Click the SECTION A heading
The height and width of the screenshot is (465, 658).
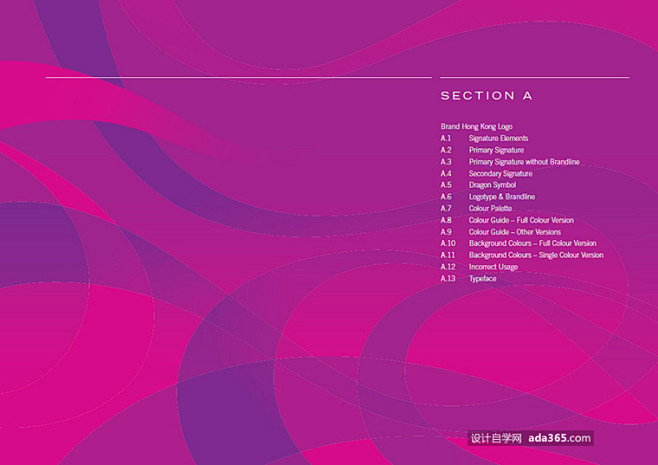pos(486,96)
